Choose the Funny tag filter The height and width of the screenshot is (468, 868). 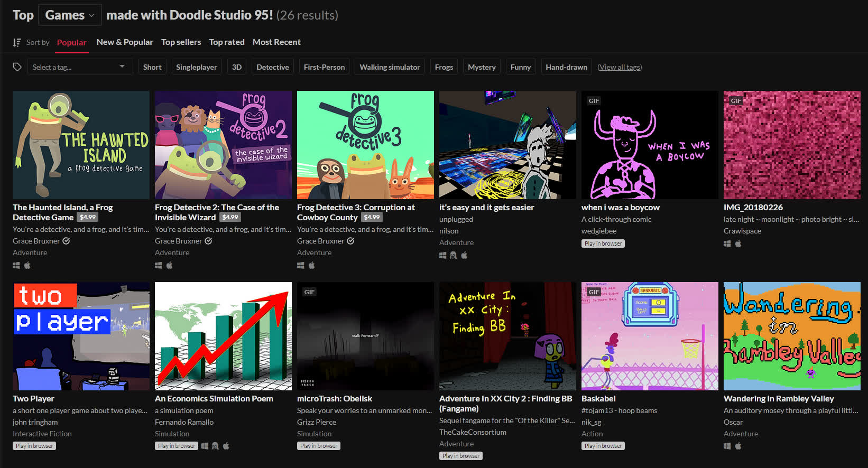[521, 67]
